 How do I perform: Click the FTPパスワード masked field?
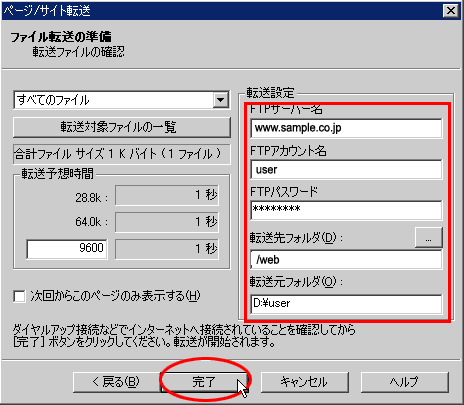point(346,210)
